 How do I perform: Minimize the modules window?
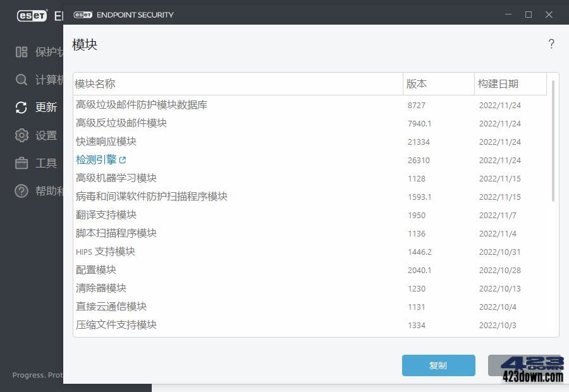coord(508,14)
